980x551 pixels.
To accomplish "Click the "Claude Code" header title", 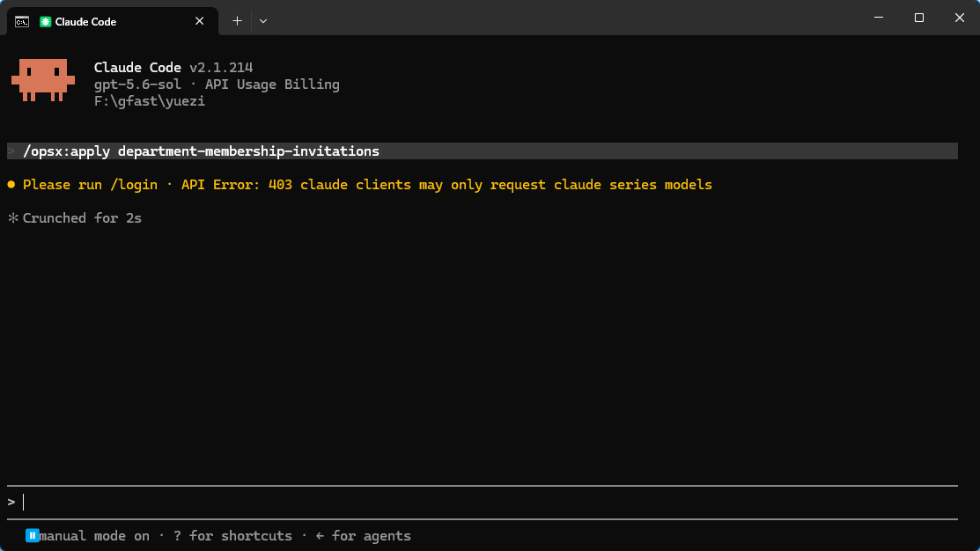I will [137, 68].
